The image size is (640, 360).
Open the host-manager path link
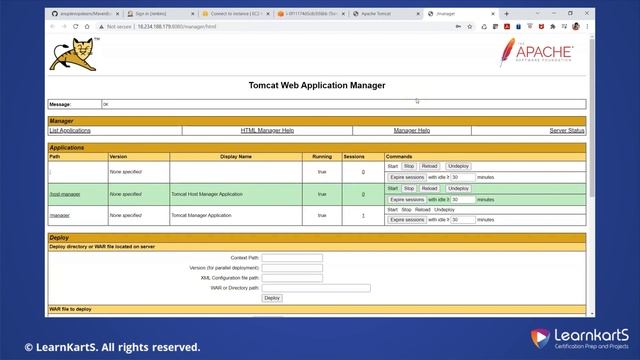(65, 194)
